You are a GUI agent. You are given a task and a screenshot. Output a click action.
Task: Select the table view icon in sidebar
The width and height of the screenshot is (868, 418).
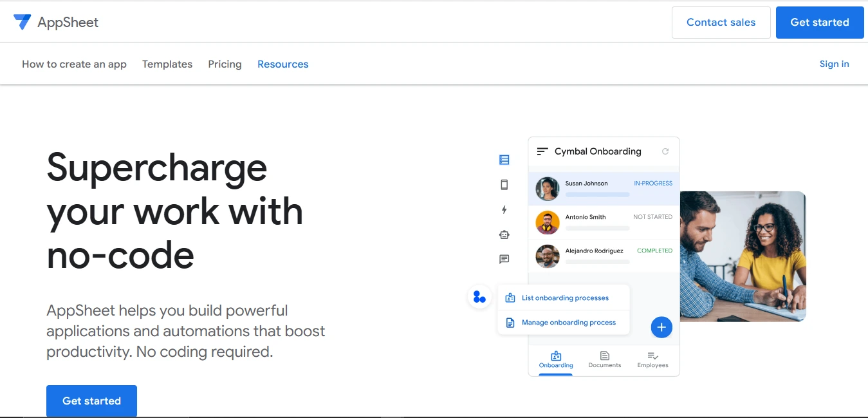[504, 160]
